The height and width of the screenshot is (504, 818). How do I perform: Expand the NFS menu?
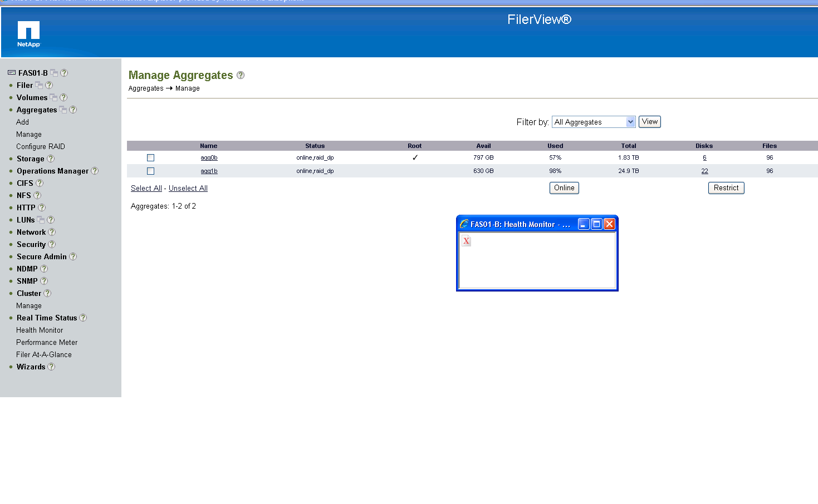(x=24, y=195)
